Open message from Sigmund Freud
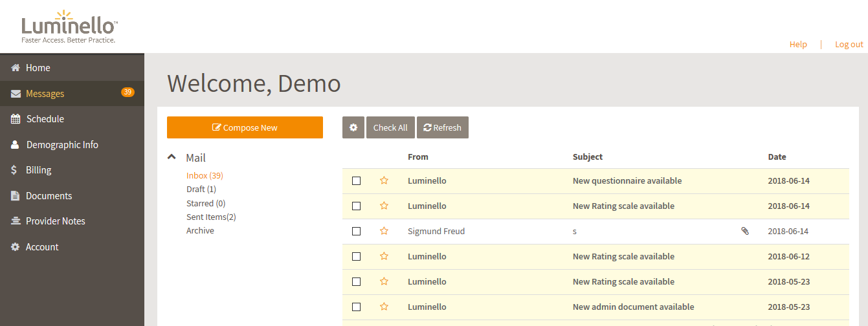The height and width of the screenshot is (326, 868). click(436, 231)
